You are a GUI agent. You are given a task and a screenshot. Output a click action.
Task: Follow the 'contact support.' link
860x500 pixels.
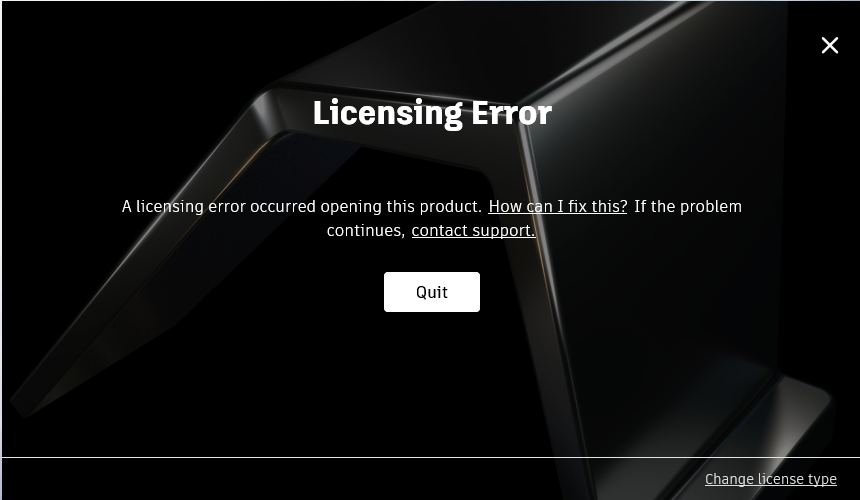point(473,230)
